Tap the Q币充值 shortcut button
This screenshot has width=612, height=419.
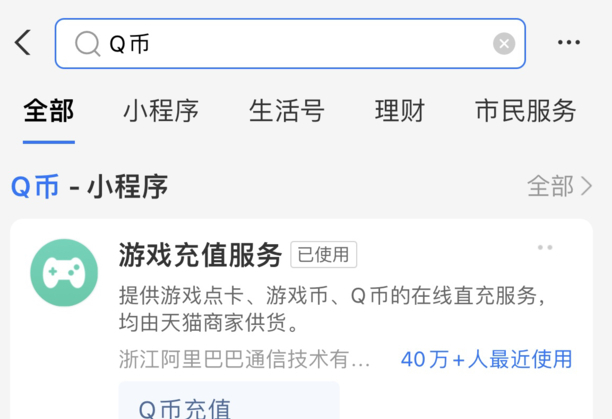[x=229, y=401]
